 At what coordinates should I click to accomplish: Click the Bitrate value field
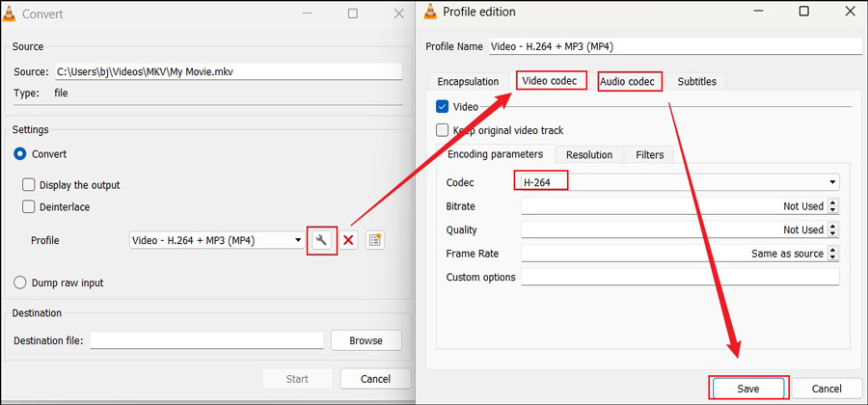(x=674, y=206)
